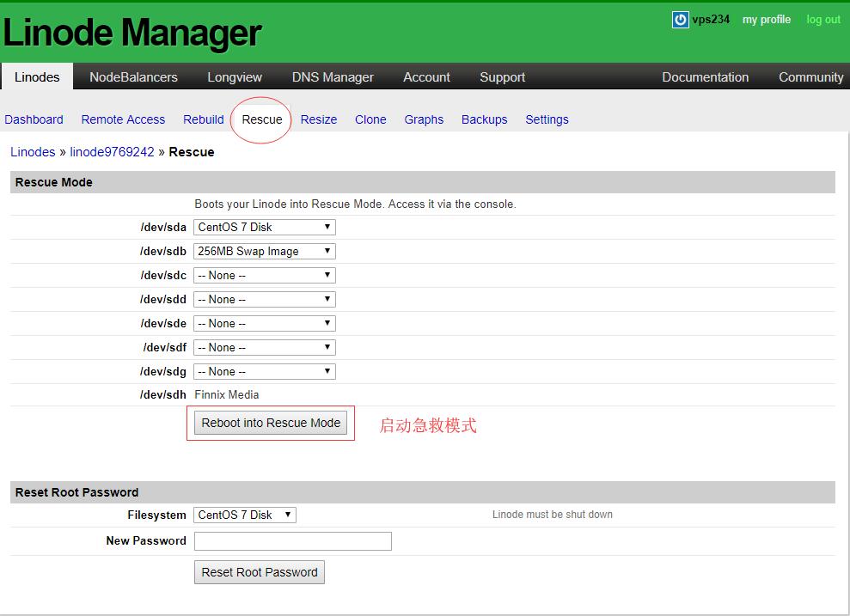Open the /dev/sdd device selector

264,299
